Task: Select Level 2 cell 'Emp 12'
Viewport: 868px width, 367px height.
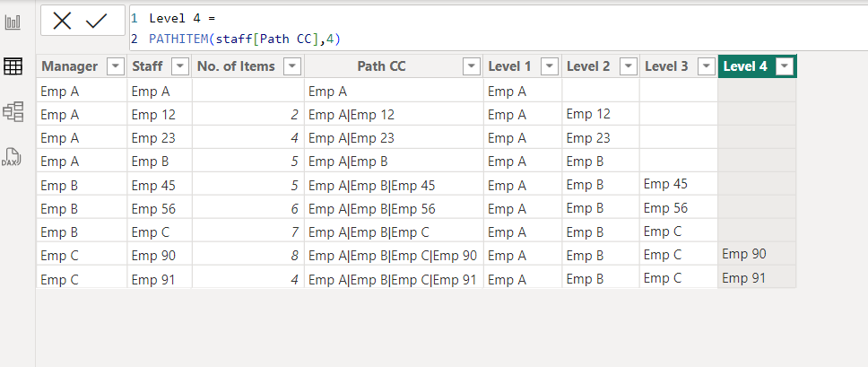Action: [x=601, y=114]
